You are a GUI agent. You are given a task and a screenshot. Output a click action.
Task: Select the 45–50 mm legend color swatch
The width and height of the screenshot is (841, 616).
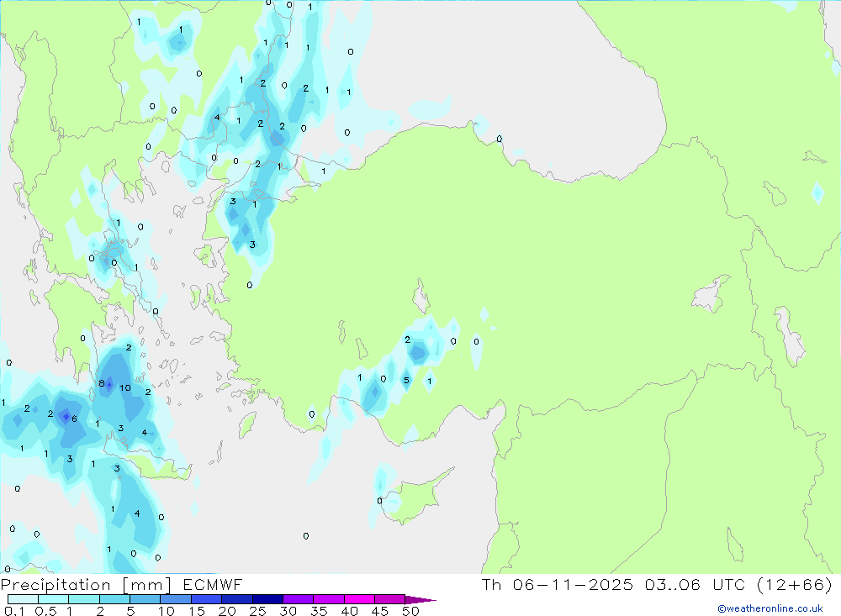[390, 599]
